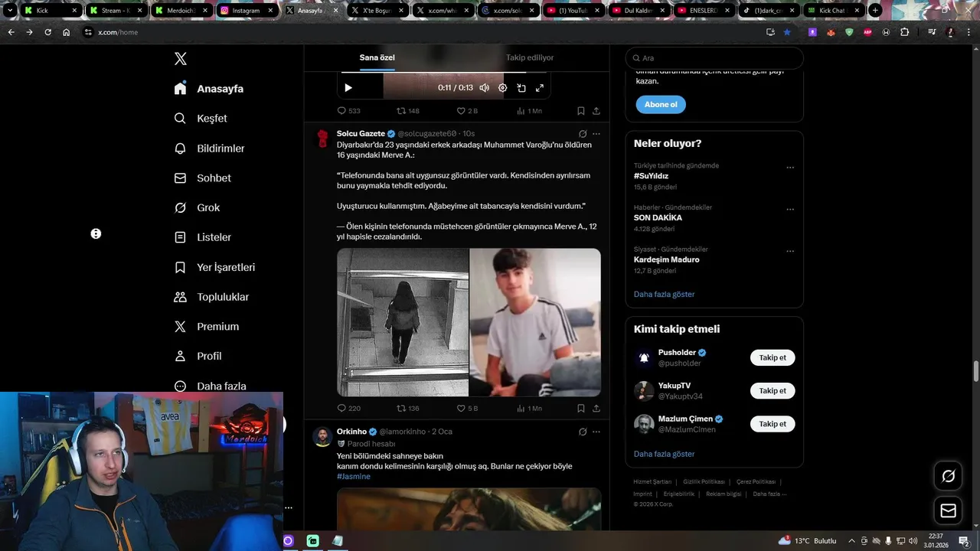Viewport: 980px width, 551px height.
Task: Follow YakupTV with Takip et
Action: point(773,391)
